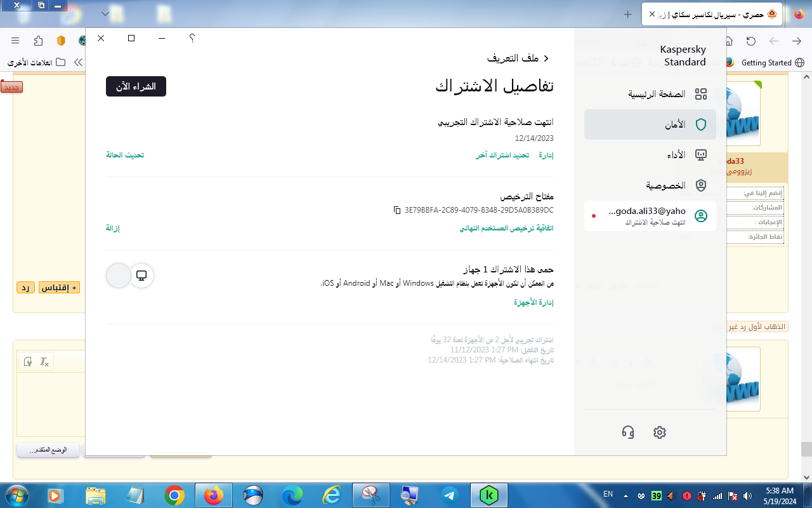Open the Snipping Tool taskbar button
812x508 pixels.
[371, 495]
